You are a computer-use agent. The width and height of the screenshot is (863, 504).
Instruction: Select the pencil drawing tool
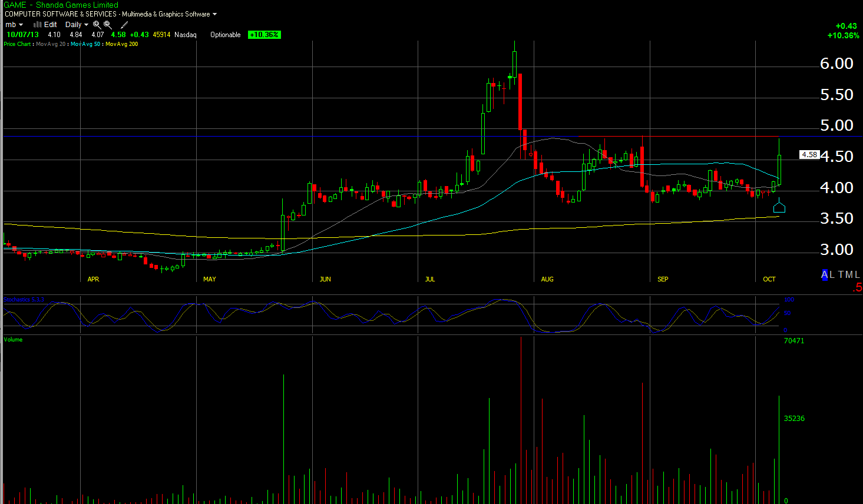(x=124, y=25)
